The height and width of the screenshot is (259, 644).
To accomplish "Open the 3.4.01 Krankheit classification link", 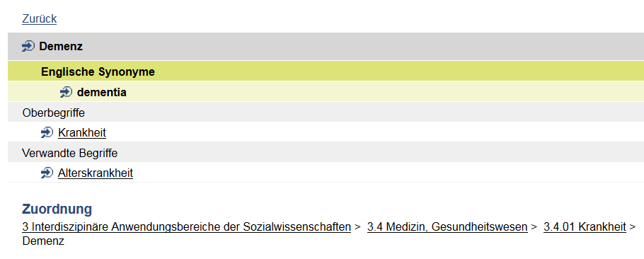I will 585,226.
